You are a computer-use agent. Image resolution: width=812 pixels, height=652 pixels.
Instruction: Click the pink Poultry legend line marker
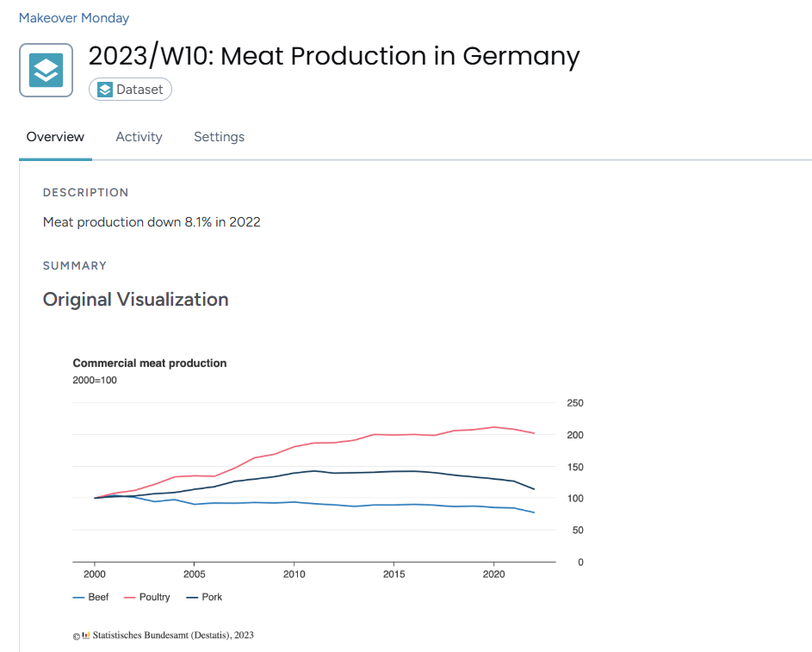click(x=129, y=597)
